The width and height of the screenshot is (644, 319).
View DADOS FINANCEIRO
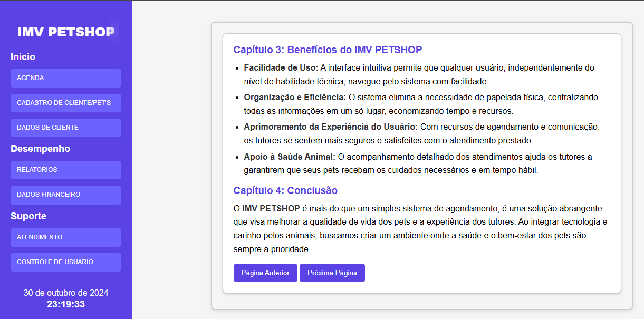[65, 195]
